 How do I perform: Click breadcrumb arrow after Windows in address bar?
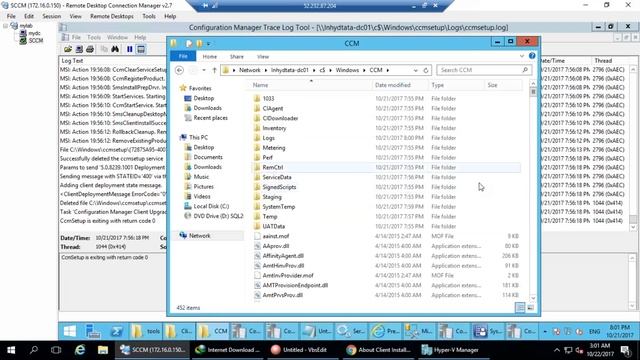coord(364,70)
